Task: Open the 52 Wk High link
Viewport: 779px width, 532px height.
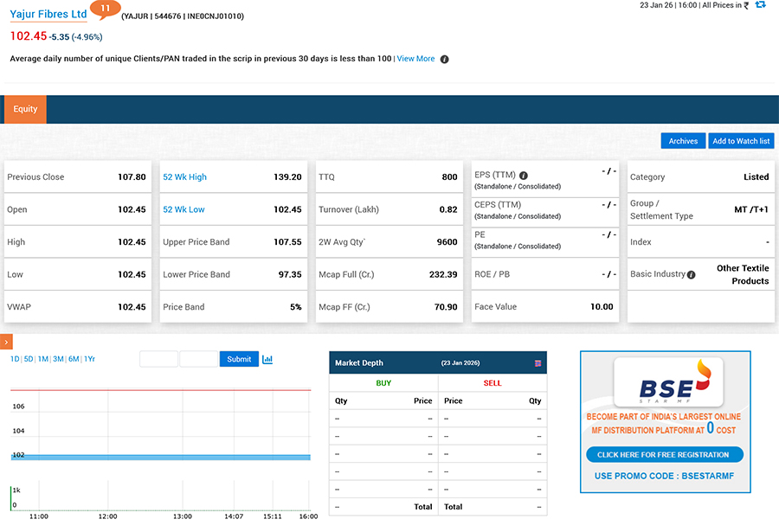Action: (x=184, y=176)
